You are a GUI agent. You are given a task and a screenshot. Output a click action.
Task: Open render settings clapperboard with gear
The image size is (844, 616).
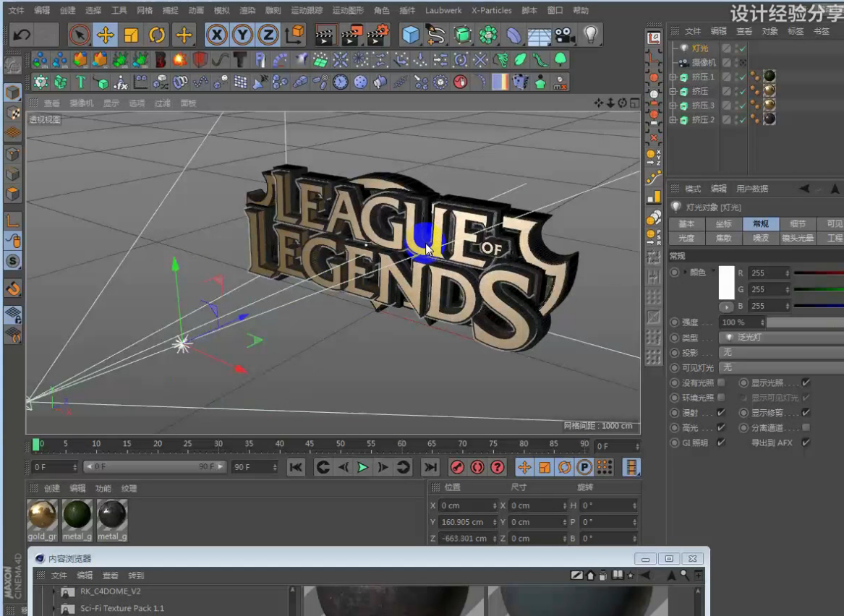coord(378,35)
